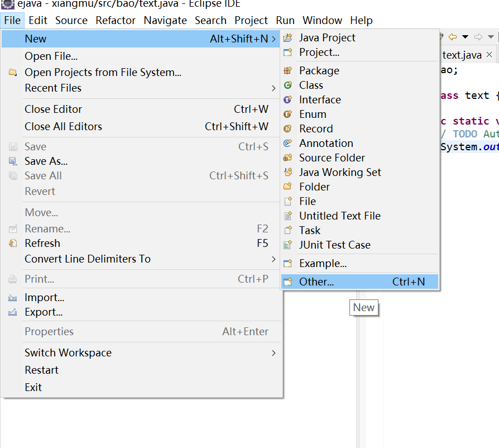Image resolution: width=499 pixels, height=448 pixels.
Task: Select Close All Editors
Action: point(141,127)
